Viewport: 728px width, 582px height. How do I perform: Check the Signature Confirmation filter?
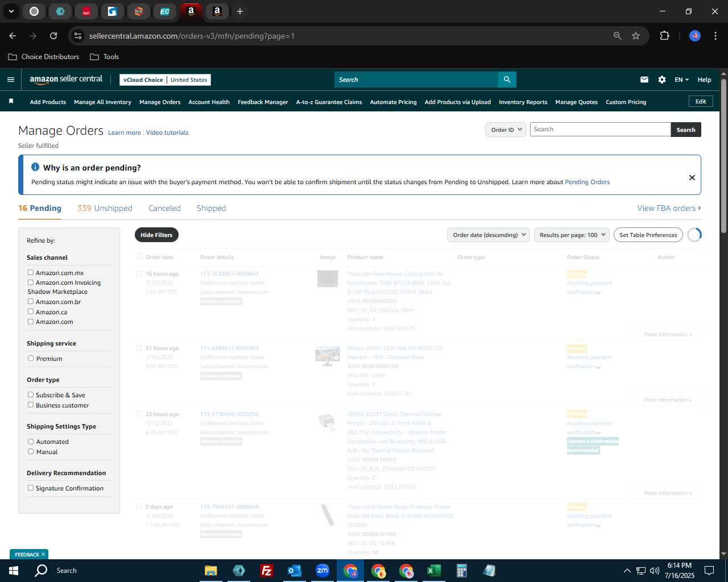31,488
